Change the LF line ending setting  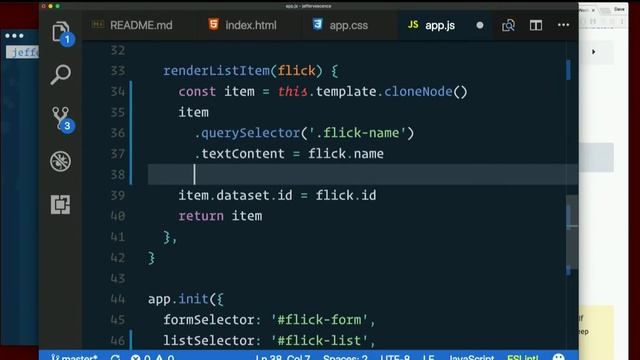click(429, 358)
